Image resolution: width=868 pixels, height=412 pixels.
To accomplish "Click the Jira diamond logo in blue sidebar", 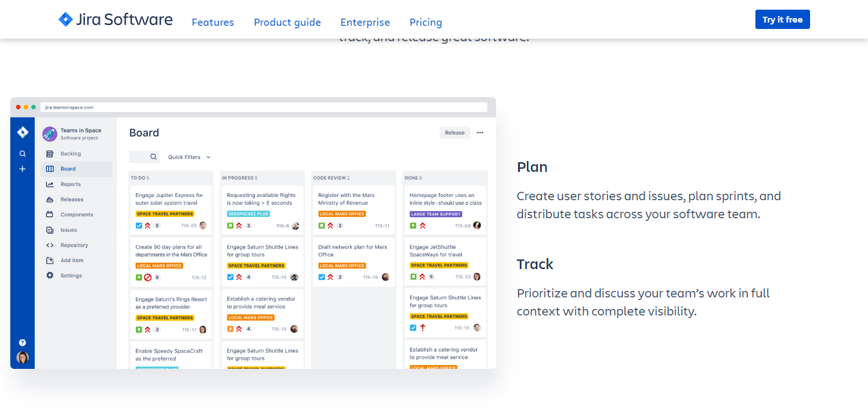I will pyautogui.click(x=23, y=133).
